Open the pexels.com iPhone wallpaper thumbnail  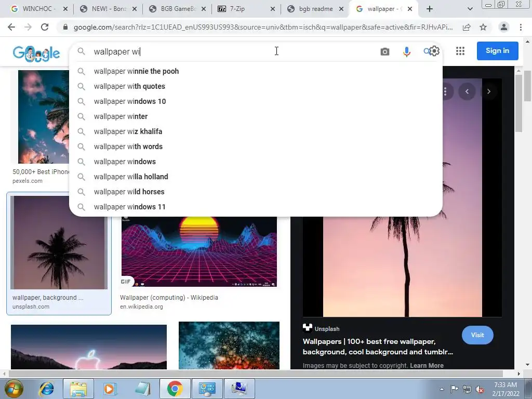pyautogui.click(x=44, y=117)
